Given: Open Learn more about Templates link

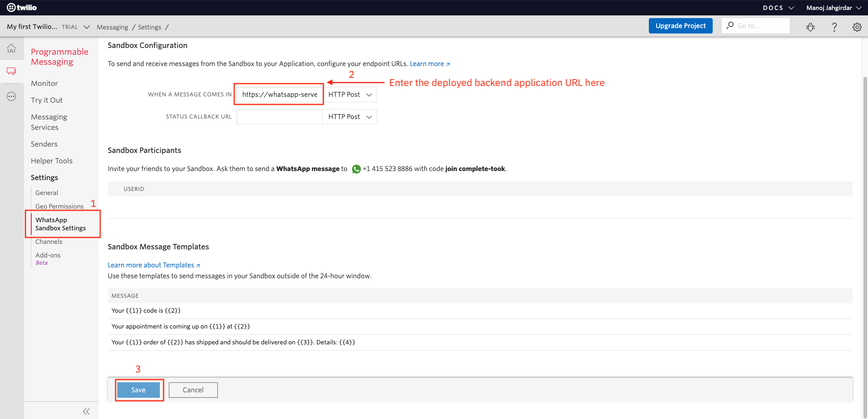Looking at the screenshot, I should 153,265.
